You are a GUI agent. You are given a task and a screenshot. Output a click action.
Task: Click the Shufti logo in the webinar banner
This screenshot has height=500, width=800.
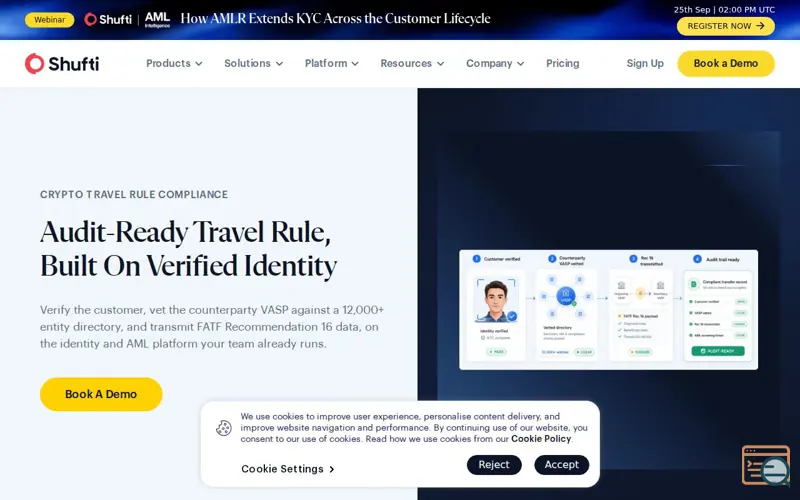(108, 19)
